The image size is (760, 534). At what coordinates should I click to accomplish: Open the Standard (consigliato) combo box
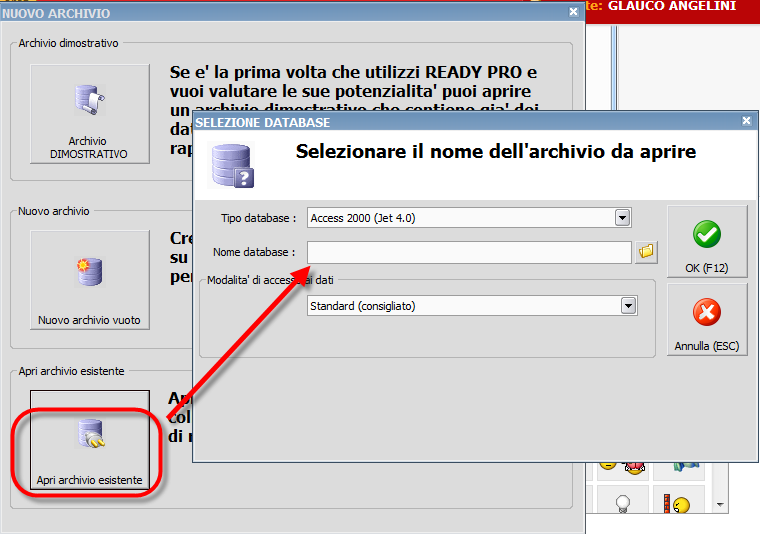pos(472,306)
